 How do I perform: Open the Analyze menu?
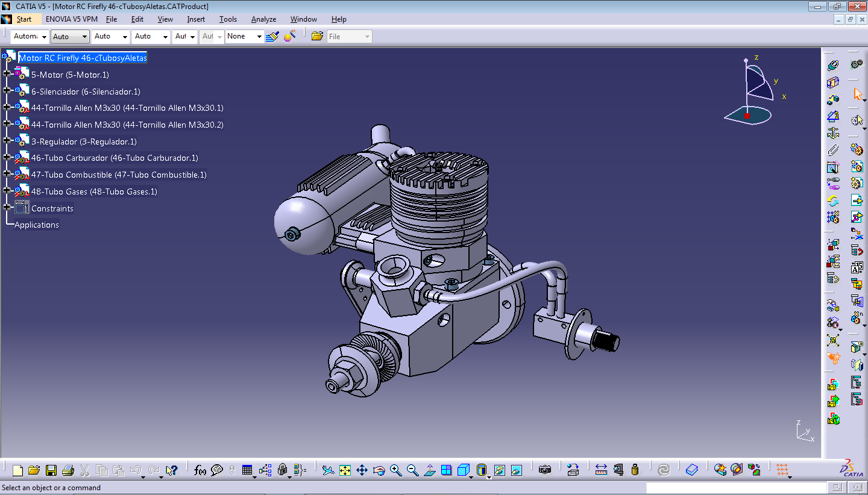[x=263, y=19]
